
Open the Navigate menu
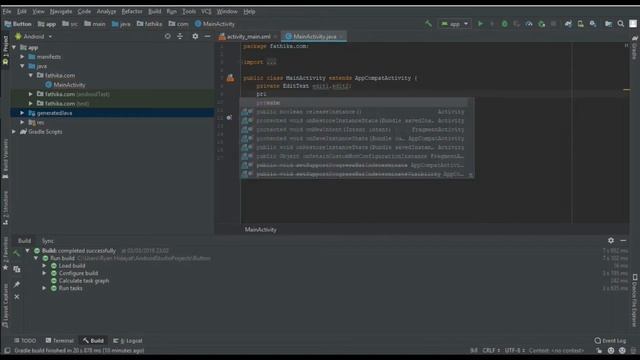(61, 11)
